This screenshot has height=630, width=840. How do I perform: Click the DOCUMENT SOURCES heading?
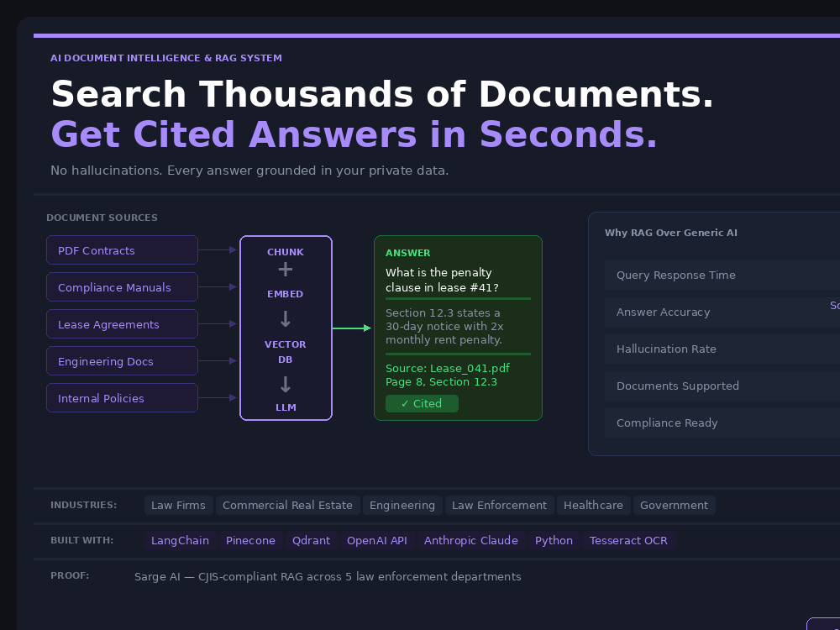102,218
